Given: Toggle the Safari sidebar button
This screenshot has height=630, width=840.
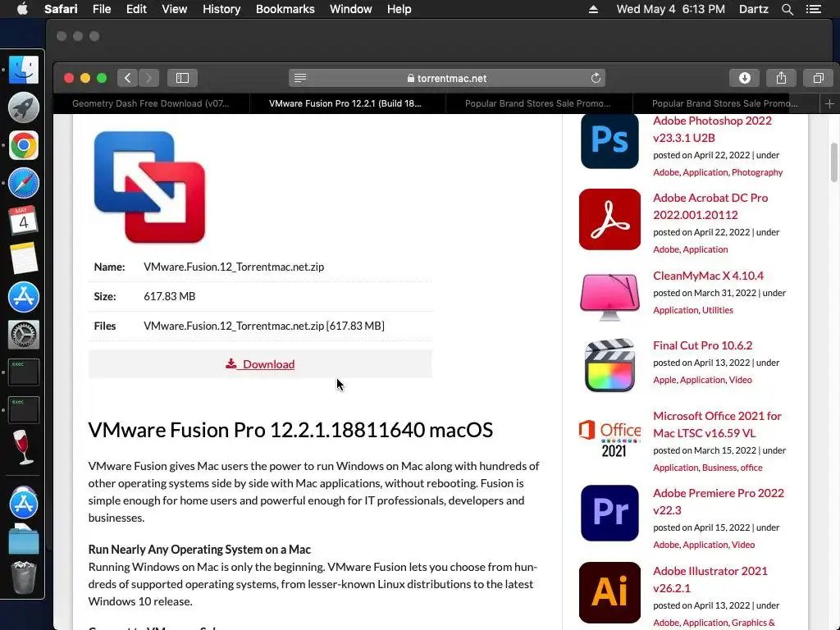Looking at the screenshot, I should click(183, 78).
